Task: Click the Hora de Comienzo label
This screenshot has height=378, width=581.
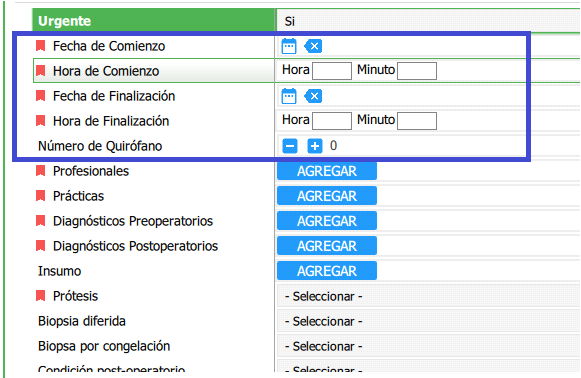Action: [106, 71]
